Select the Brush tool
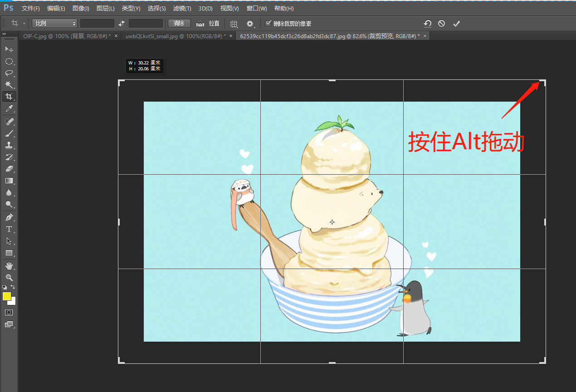This screenshot has height=392, width=576. [x=9, y=133]
